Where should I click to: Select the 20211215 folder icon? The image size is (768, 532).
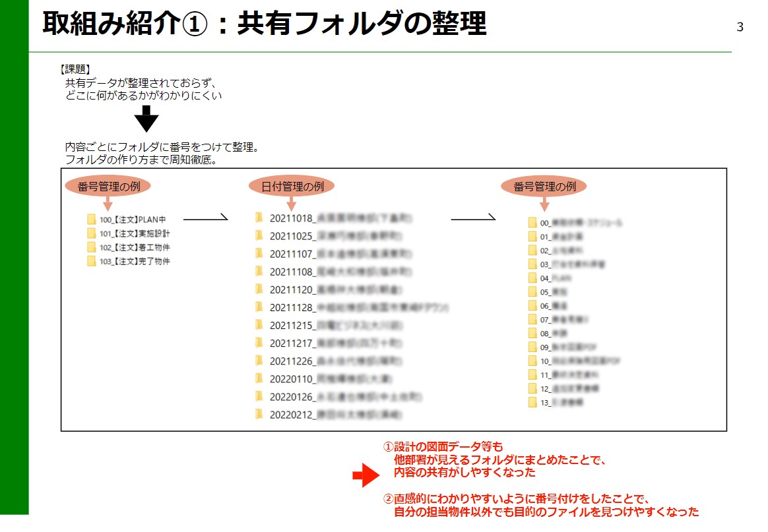(259, 326)
